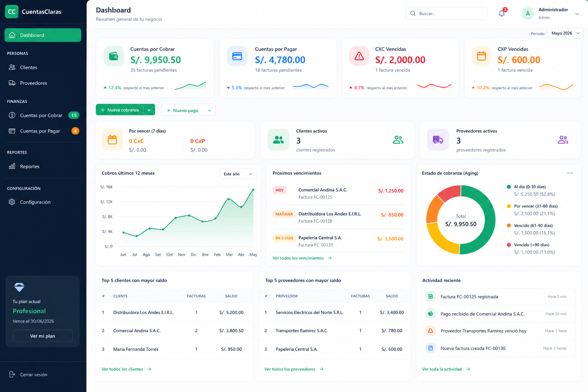The height and width of the screenshot is (392, 588).
Task: Click the green people icon beside Clientes activos
Action: click(278, 140)
